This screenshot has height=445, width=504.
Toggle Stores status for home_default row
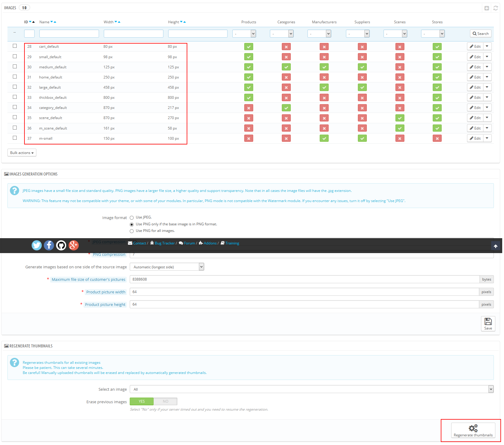[x=437, y=77]
